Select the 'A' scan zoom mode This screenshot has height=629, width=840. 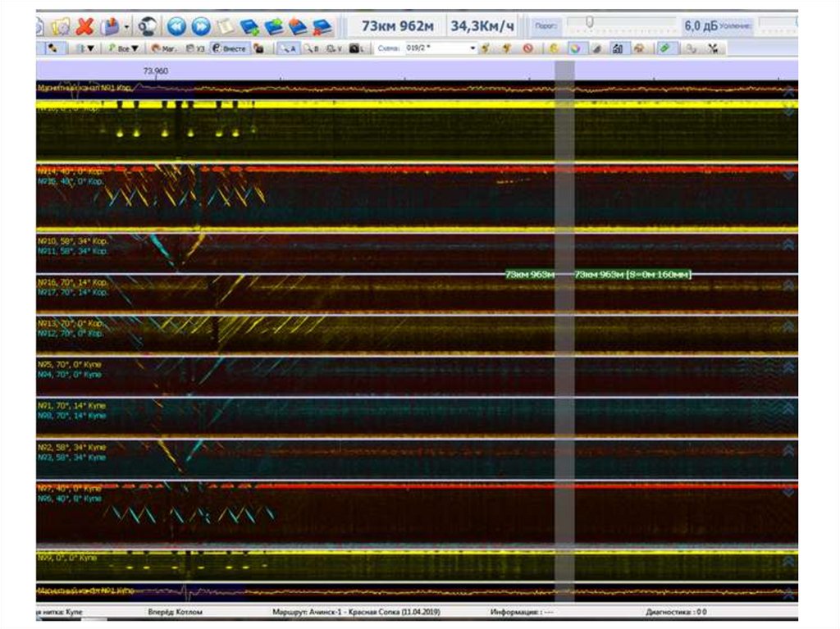point(289,48)
